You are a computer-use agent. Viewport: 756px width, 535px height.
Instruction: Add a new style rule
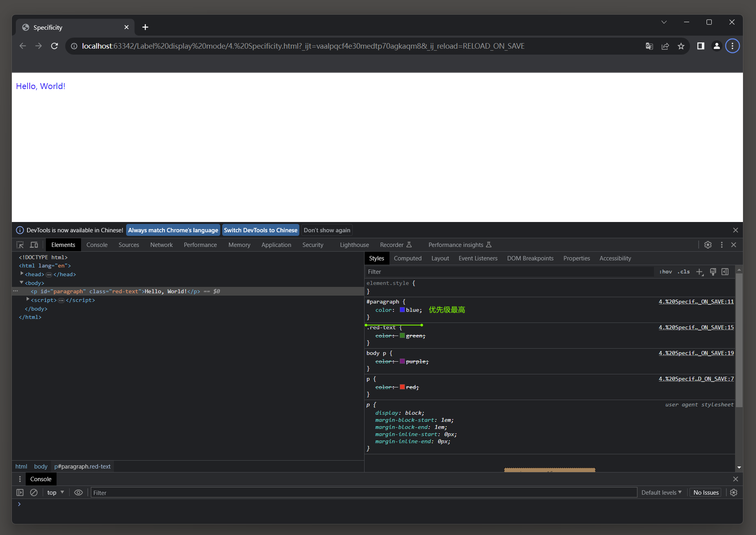tap(700, 272)
